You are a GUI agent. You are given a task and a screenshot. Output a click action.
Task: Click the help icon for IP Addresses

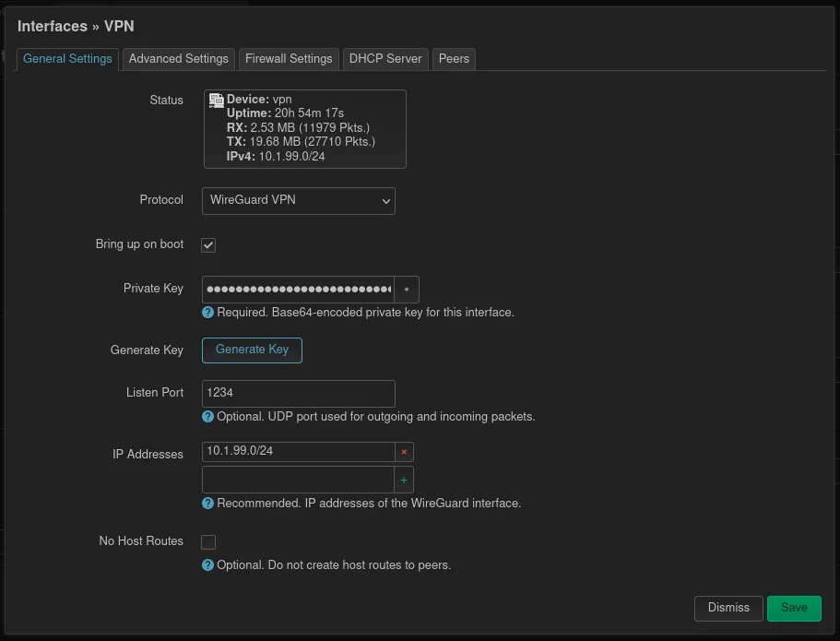(x=207, y=503)
